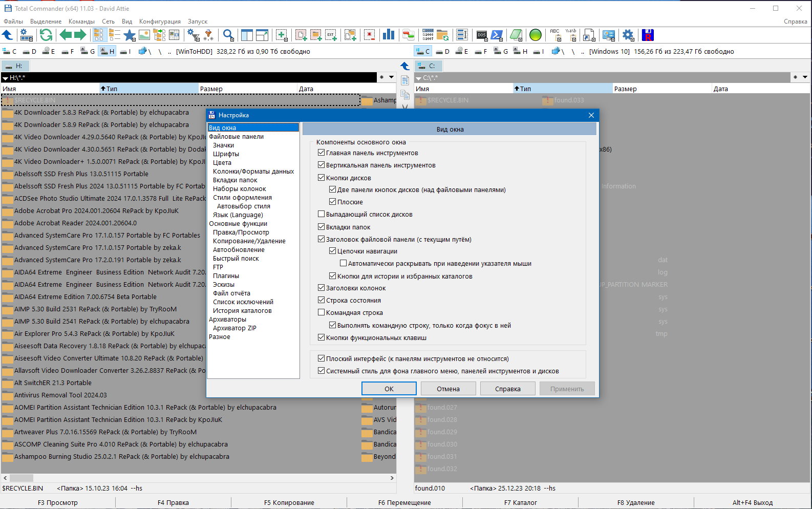The height and width of the screenshot is (509, 812).
Task: Select Шрифты in settings tree
Action: pos(226,154)
